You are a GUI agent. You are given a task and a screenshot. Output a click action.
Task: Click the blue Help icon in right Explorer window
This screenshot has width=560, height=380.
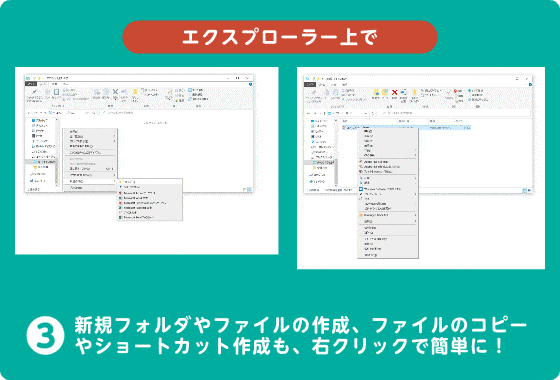530,85
